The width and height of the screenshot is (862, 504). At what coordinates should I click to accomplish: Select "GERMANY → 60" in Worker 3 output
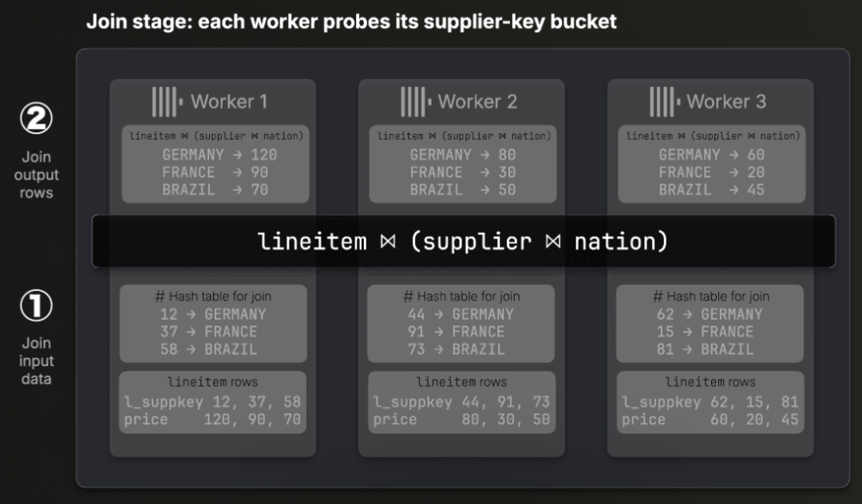coord(711,155)
